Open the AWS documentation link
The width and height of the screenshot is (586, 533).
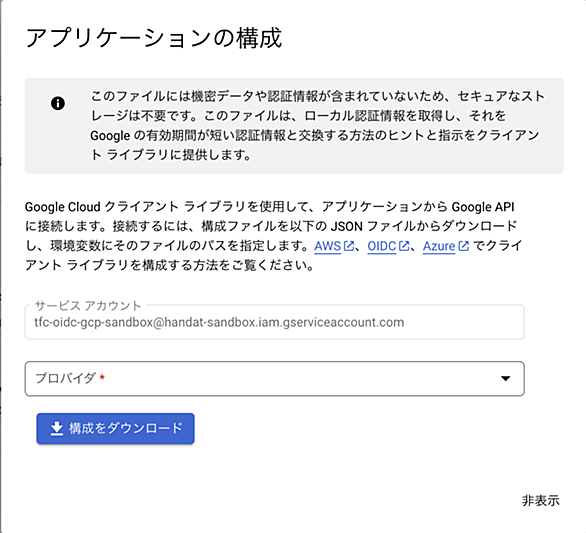point(327,246)
